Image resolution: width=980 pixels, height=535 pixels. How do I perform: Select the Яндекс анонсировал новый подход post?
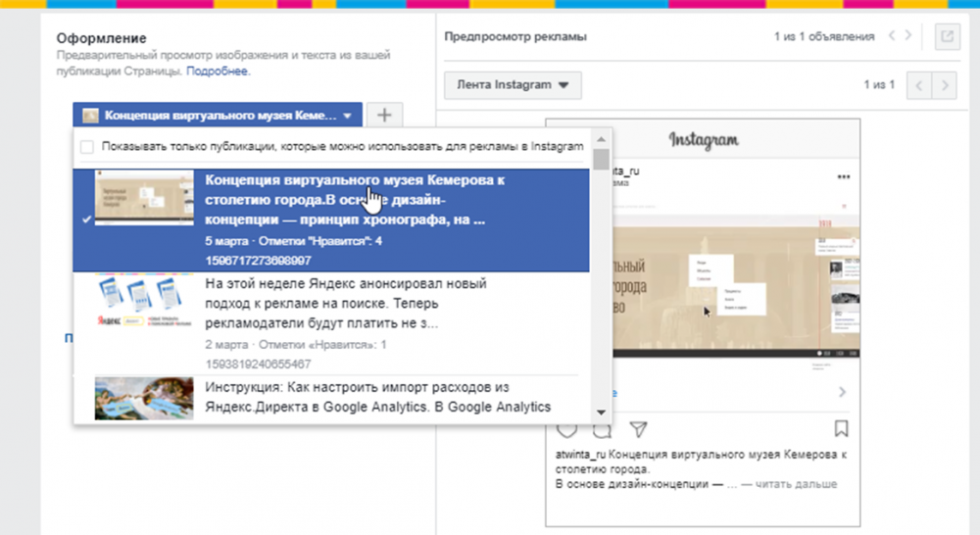[x=331, y=323]
